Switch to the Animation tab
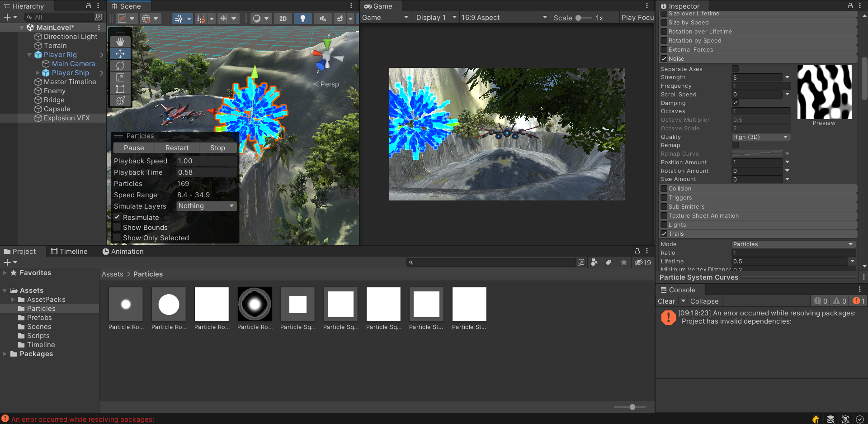 [123, 252]
